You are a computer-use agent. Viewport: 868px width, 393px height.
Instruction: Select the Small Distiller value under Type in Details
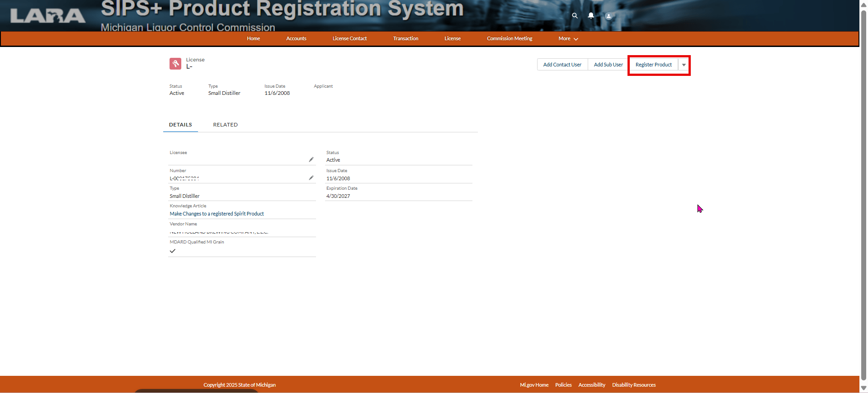click(x=184, y=196)
